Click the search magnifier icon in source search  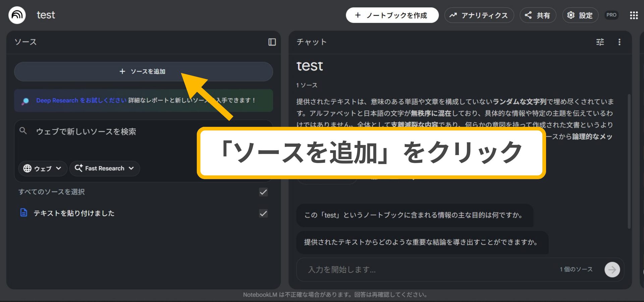coord(23,131)
